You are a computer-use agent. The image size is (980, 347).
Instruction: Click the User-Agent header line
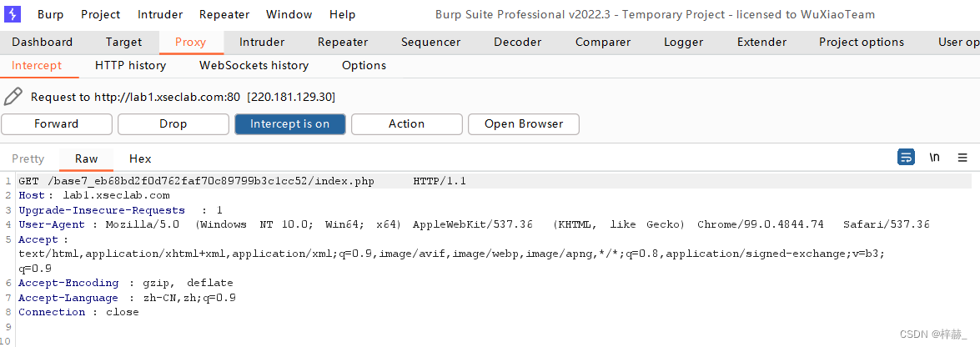click(x=475, y=224)
